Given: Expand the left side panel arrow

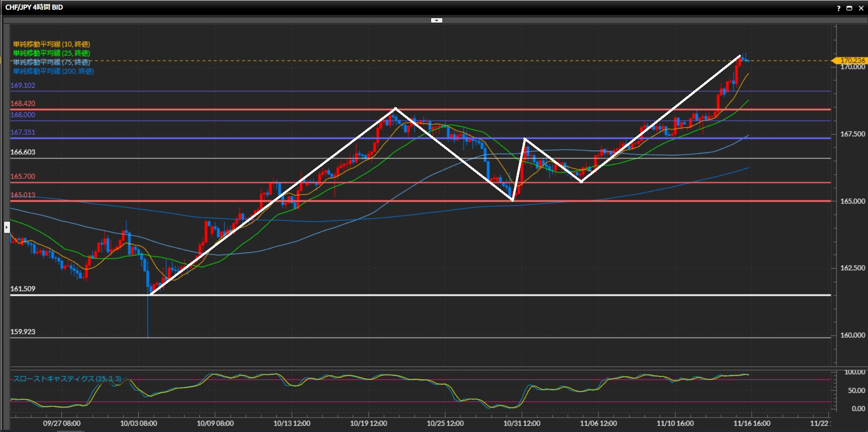Looking at the screenshot, I should [x=7, y=227].
